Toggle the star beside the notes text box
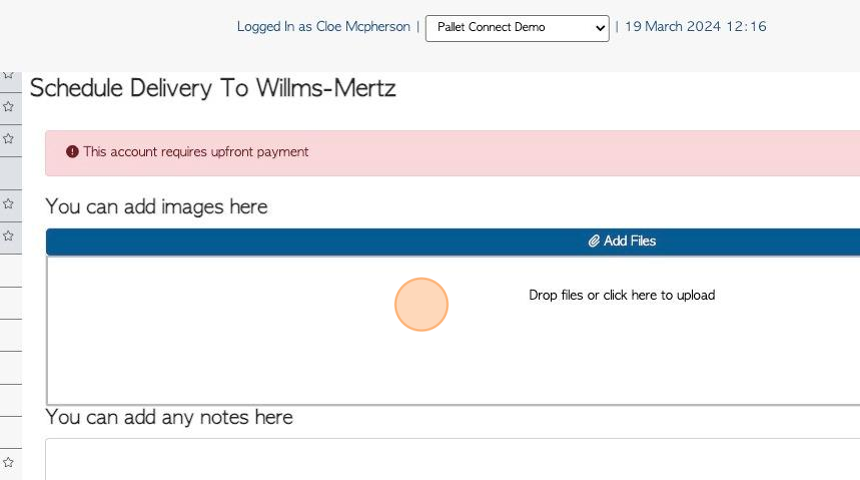The image size is (860, 480). point(8,462)
